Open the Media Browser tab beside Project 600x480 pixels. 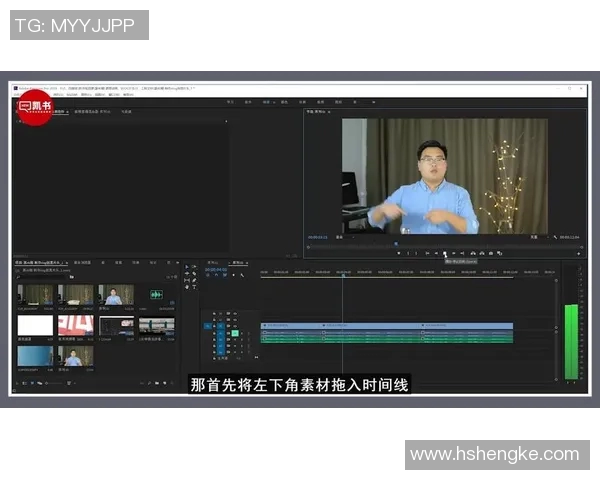pyautogui.click(x=82, y=263)
